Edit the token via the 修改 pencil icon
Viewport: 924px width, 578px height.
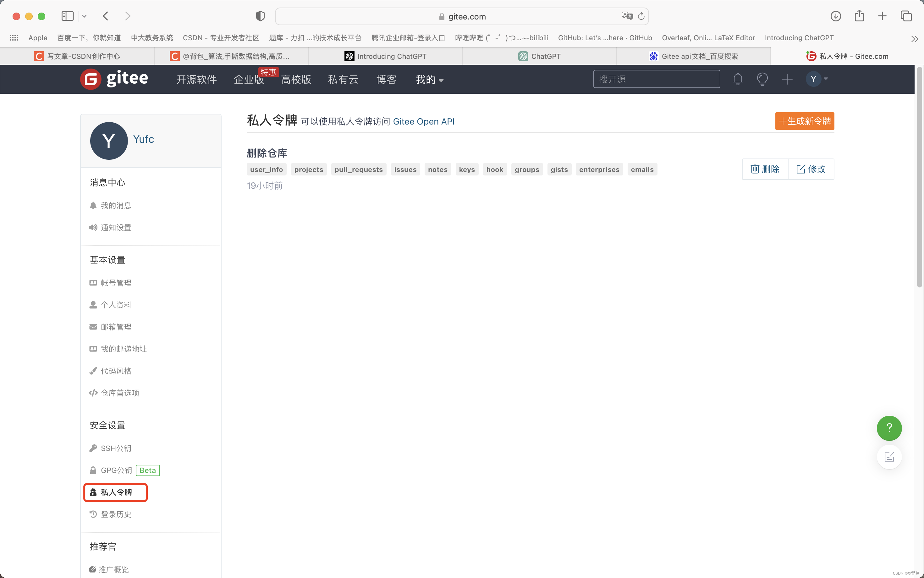pos(811,169)
